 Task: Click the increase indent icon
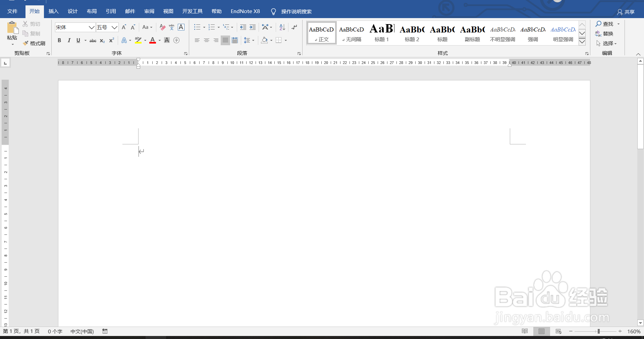click(x=253, y=27)
